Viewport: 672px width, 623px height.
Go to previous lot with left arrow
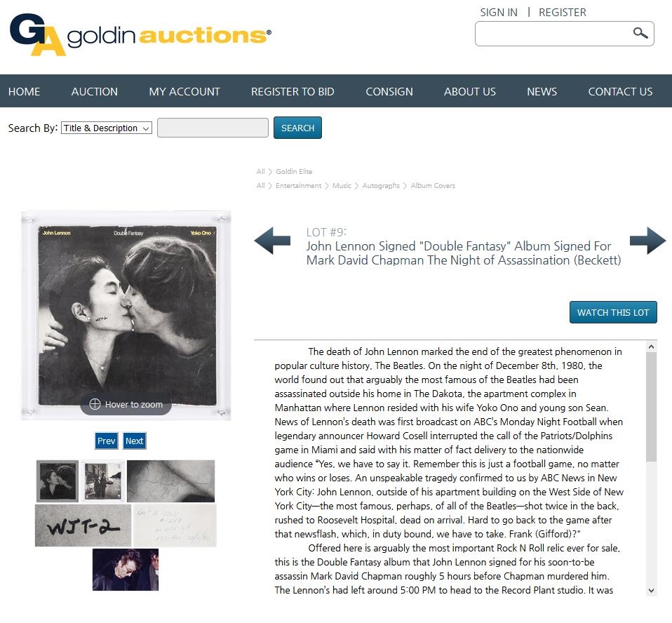coord(272,241)
